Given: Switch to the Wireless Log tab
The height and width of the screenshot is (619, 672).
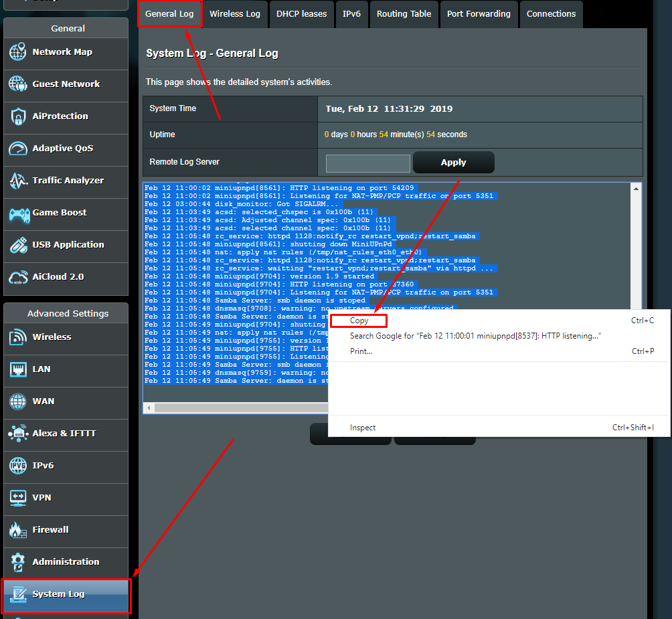Looking at the screenshot, I should click(234, 14).
